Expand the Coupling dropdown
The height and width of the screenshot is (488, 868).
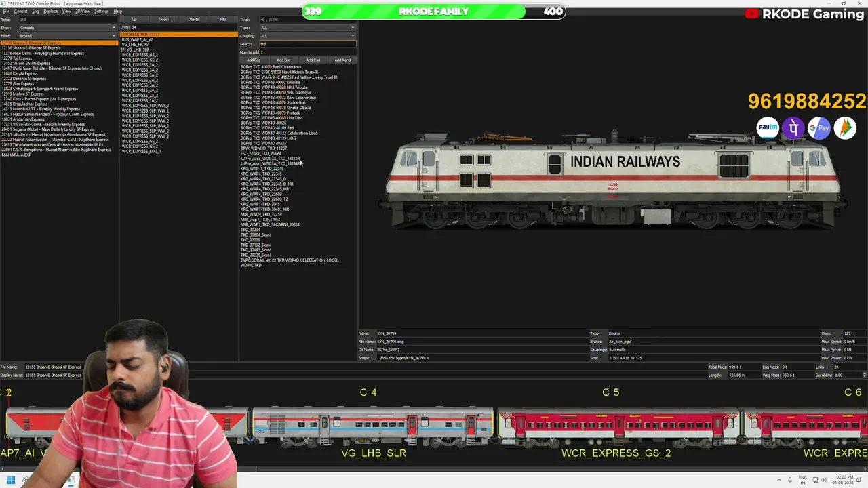coord(307,36)
